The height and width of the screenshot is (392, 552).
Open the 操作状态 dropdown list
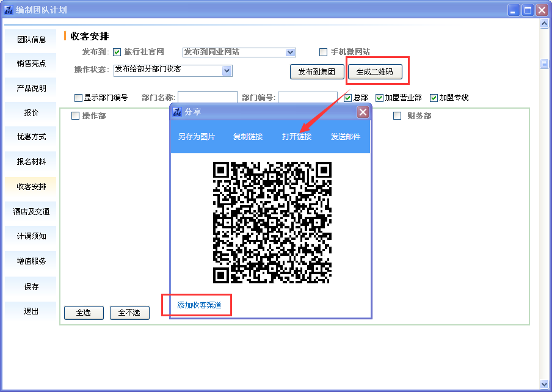coord(227,71)
